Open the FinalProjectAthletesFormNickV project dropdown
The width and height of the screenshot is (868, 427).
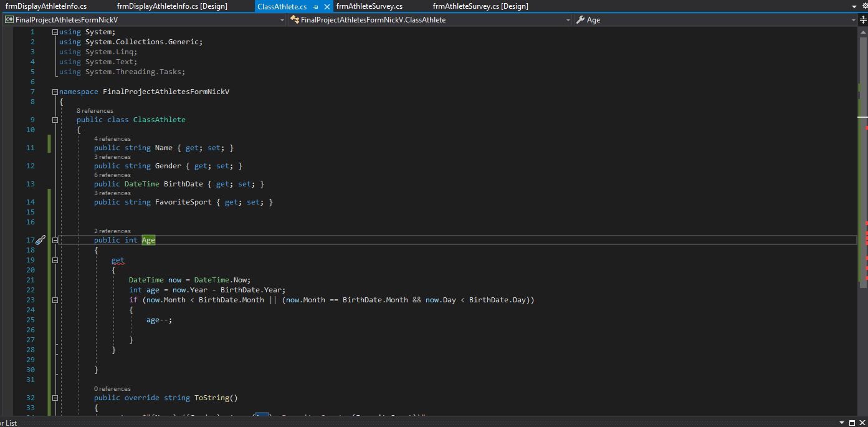(x=282, y=20)
